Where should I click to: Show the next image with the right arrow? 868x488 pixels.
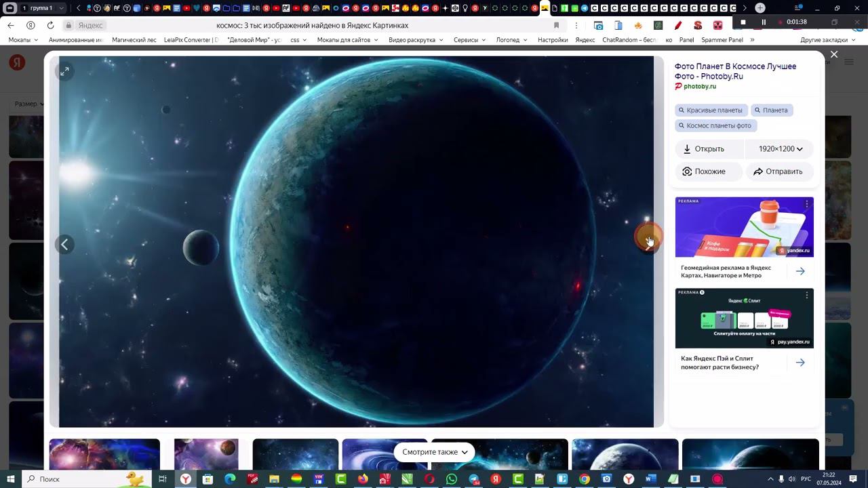tap(648, 244)
